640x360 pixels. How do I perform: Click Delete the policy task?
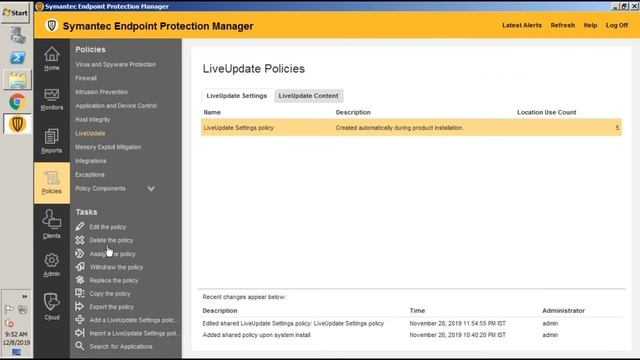111,240
